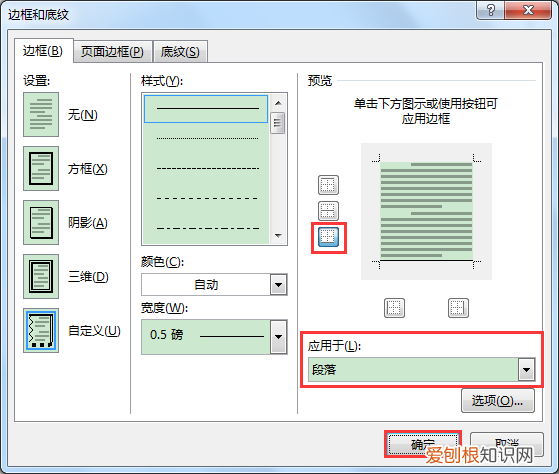Click the 确定 OK button

pos(423,444)
